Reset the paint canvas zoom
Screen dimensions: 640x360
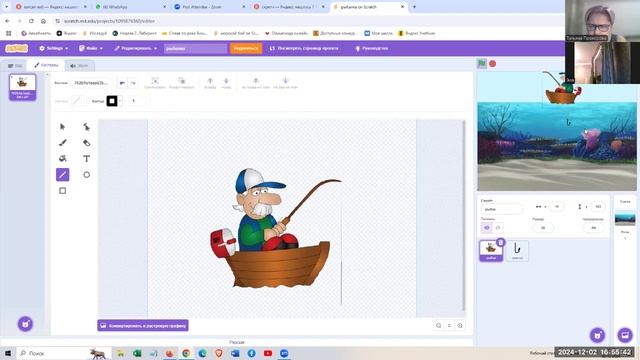[x=449, y=325]
